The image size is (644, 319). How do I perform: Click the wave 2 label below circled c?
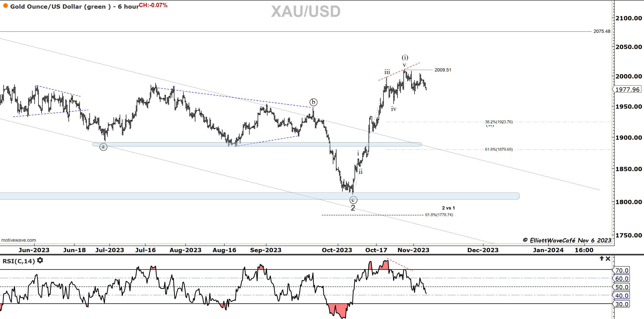click(x=353, y=208)
